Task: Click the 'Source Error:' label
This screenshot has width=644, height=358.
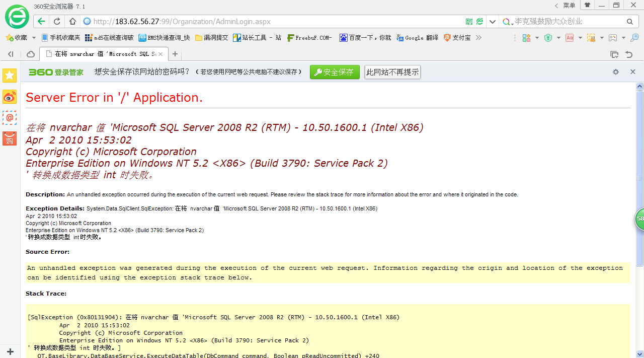Action: [48, 252]
